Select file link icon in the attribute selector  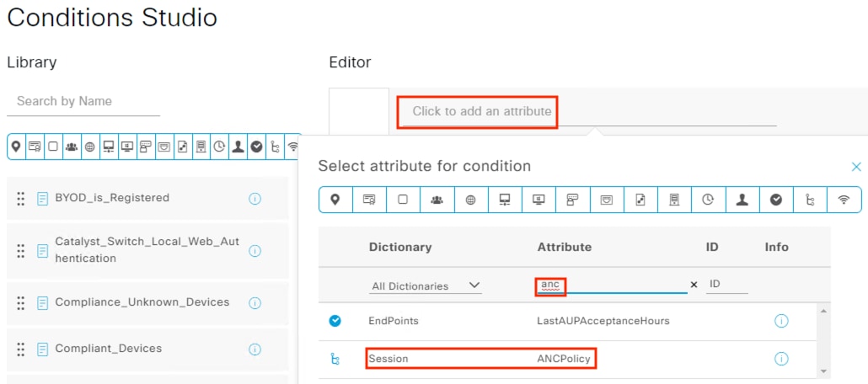[640, 200]
